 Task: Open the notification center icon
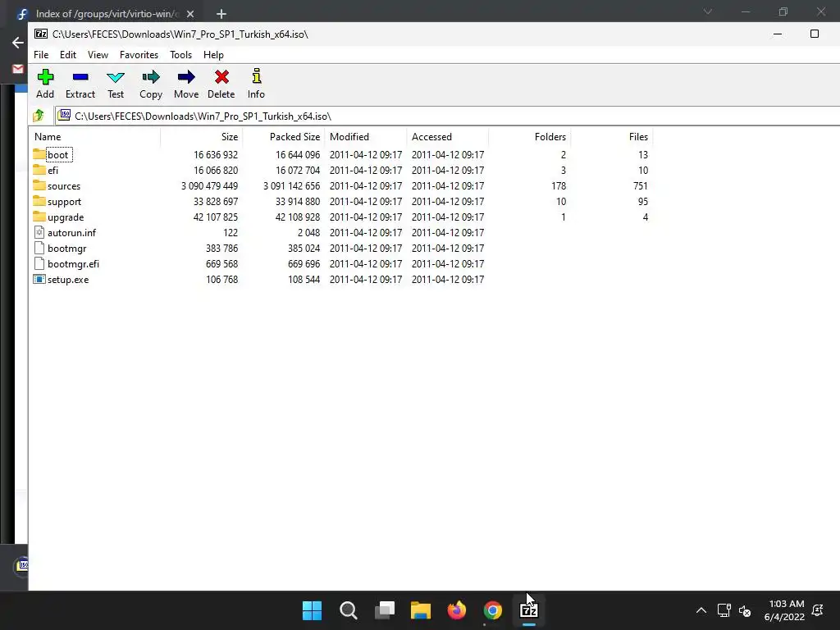[818, 610]
